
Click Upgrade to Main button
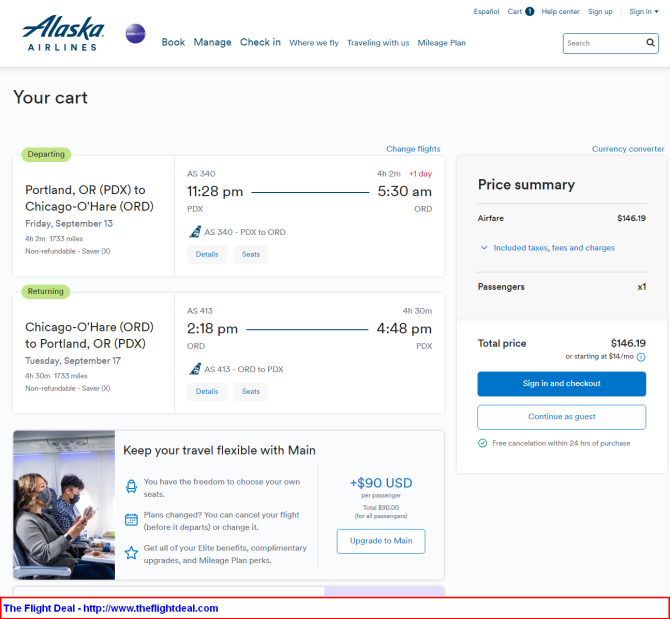coord(381,541)
